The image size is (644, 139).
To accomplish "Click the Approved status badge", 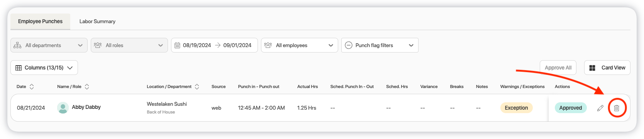I will (x=571, y=108).
